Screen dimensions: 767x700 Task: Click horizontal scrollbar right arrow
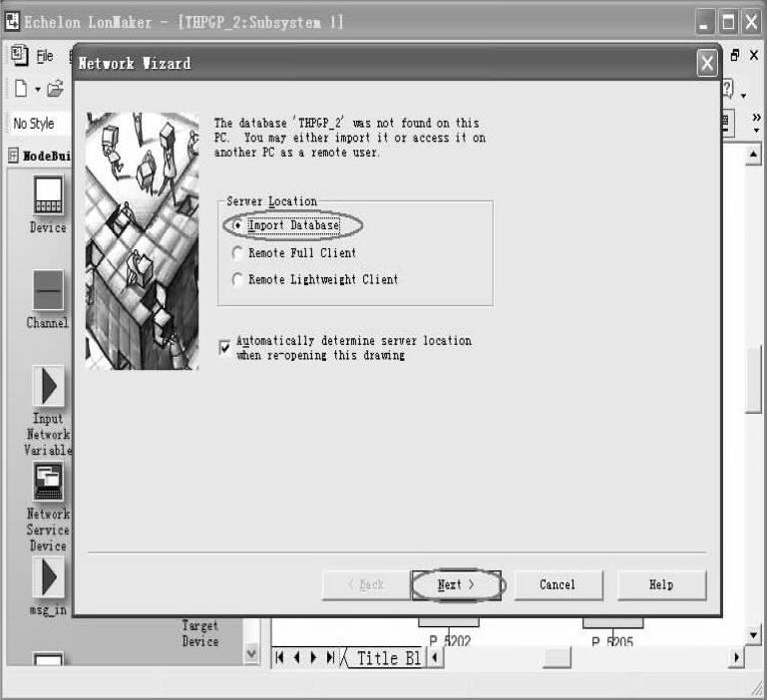pos(736,657)
